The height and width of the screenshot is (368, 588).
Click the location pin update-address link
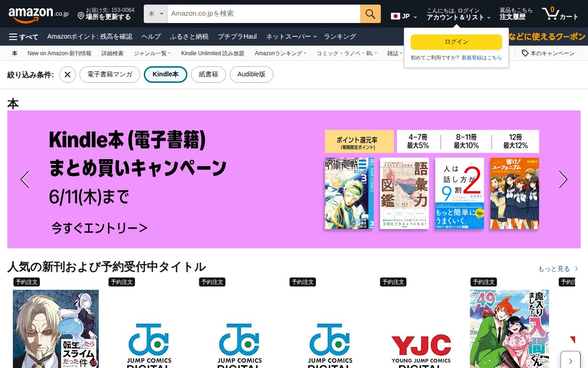[106, 14]
